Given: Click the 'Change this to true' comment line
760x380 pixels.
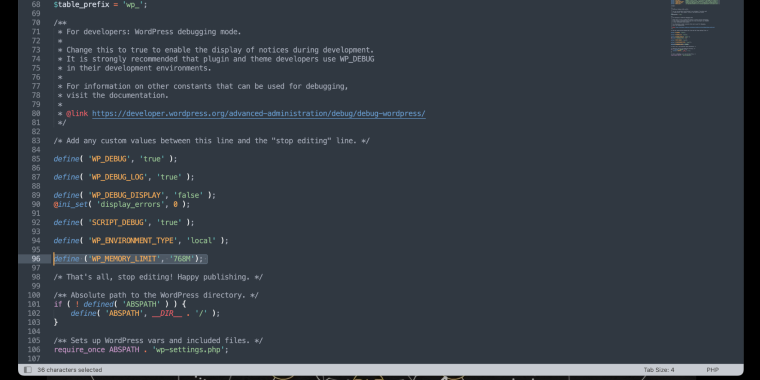Looking at the screenshot, I should (220, 50).
